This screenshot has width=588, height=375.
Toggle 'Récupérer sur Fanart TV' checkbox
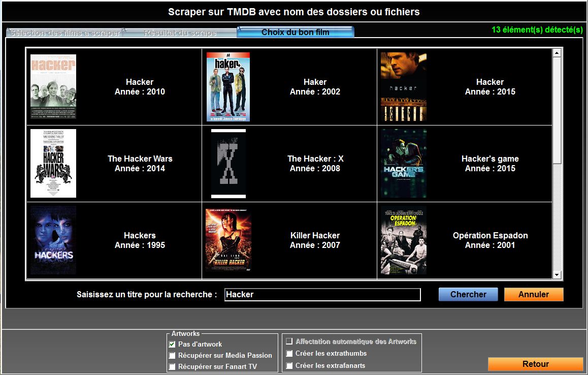pyautogui.click(x=172, y=367)
